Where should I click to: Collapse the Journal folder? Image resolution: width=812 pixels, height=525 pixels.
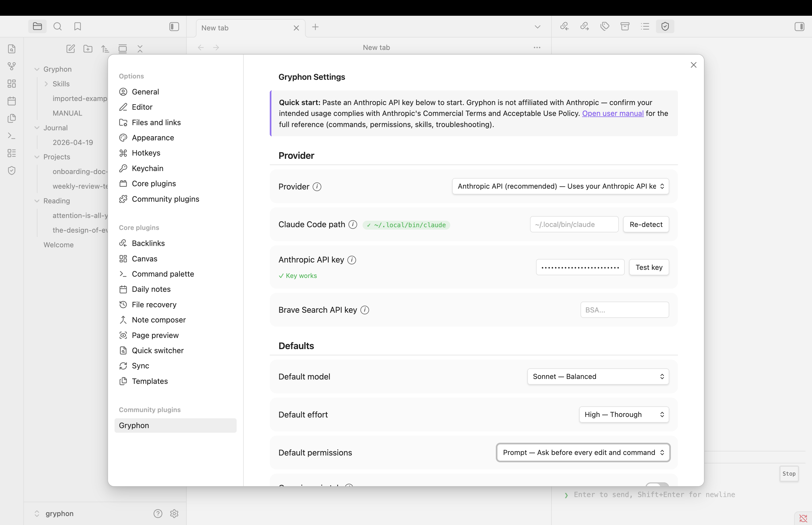(37, 128)
